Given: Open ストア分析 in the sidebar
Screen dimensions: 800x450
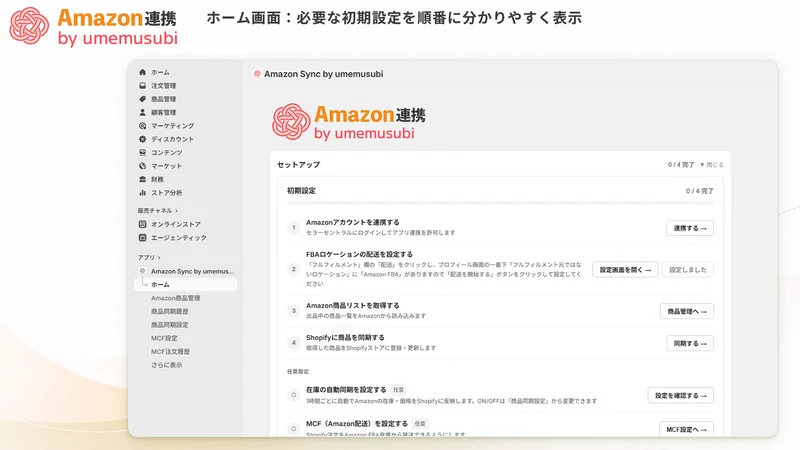Looking at the screenshot, I should pyautogui.click(x=166, y=192).
